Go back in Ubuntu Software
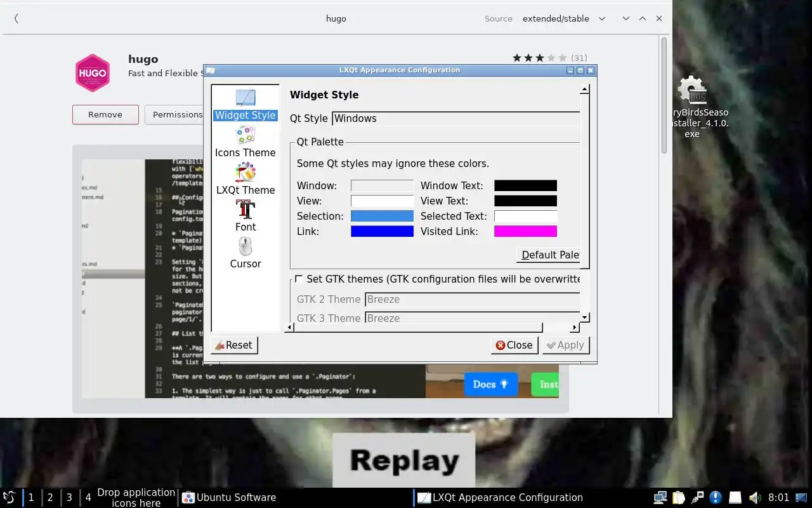 (16, 18)
